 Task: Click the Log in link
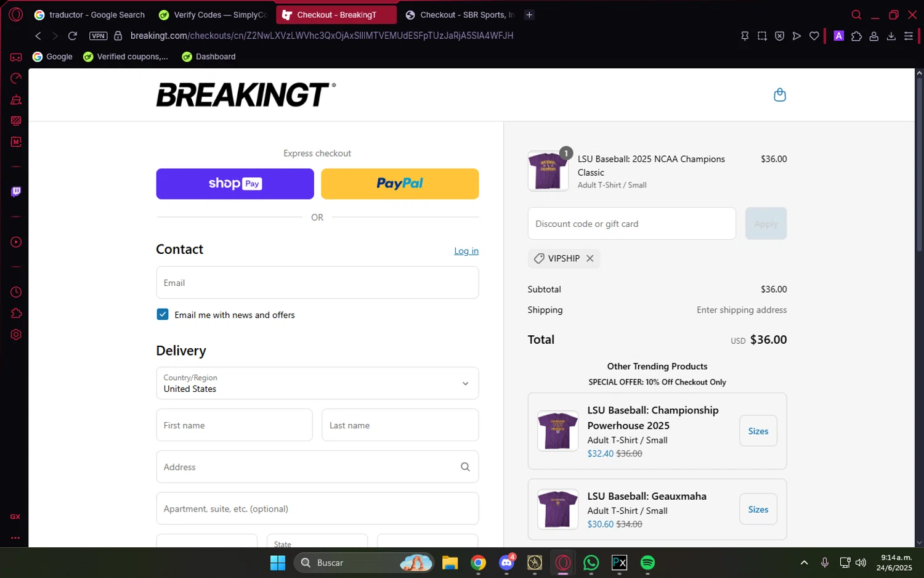point(466,251)
